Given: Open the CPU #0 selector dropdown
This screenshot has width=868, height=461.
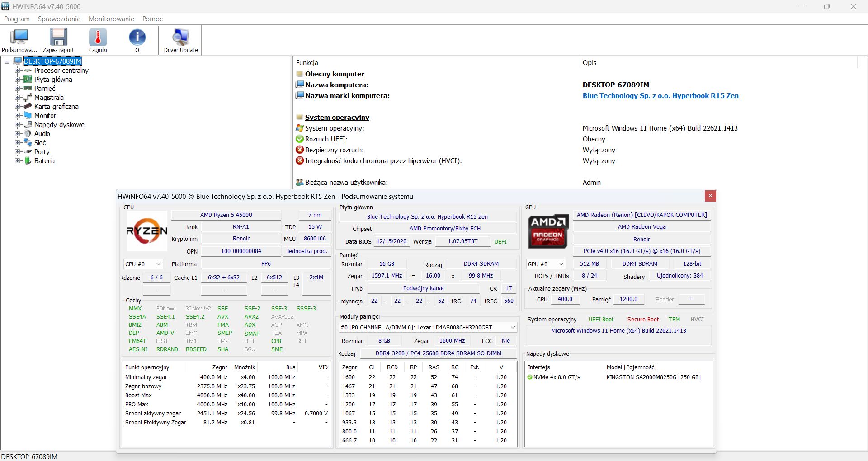Looking at the screenshot, I should point(143,264).
